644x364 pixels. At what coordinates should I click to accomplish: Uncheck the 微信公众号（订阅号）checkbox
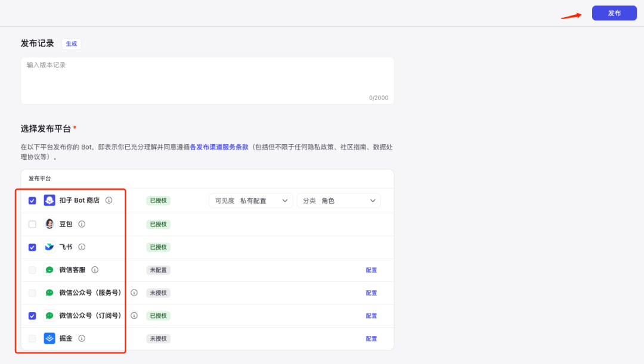tap(32, 316)
